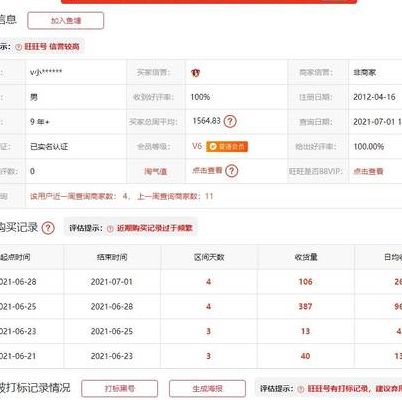Select the 100% received rating value
The height and width of the screenshot is (400, 402).
(200, 97)
